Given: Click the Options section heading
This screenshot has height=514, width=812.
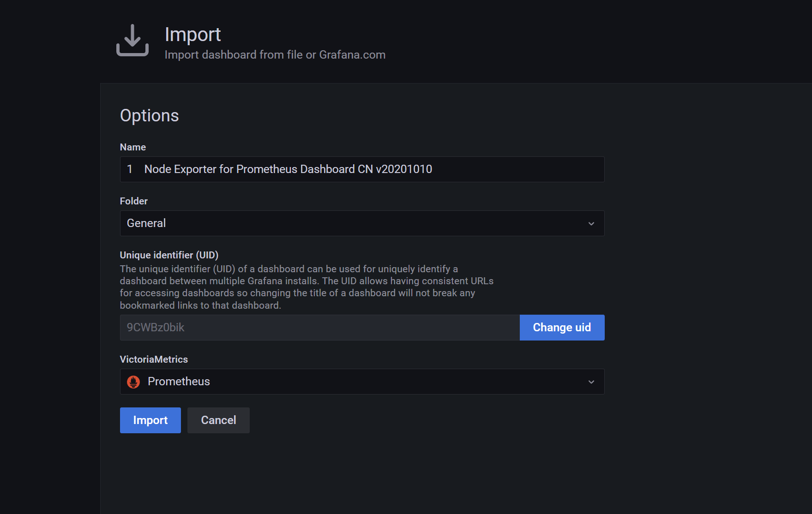Looking at the screenshot, I should [149, 115].
